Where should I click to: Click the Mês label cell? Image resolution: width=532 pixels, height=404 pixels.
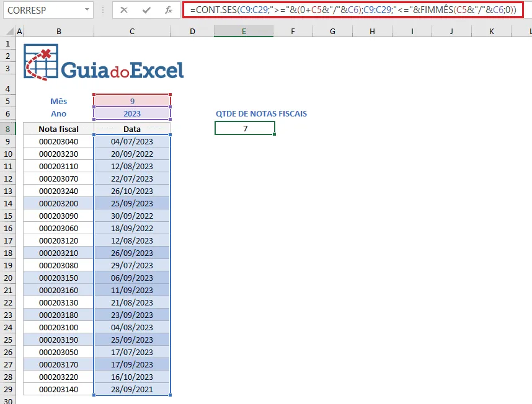(59, 102)
